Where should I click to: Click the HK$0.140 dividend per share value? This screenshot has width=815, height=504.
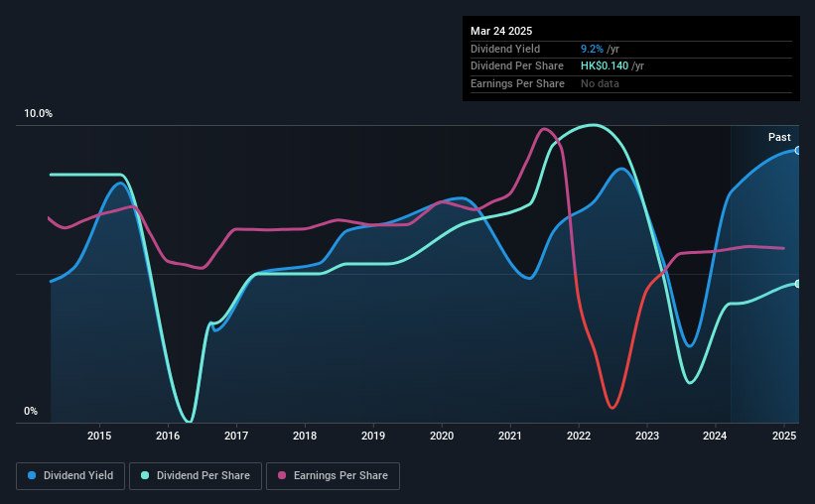[605, 66]
